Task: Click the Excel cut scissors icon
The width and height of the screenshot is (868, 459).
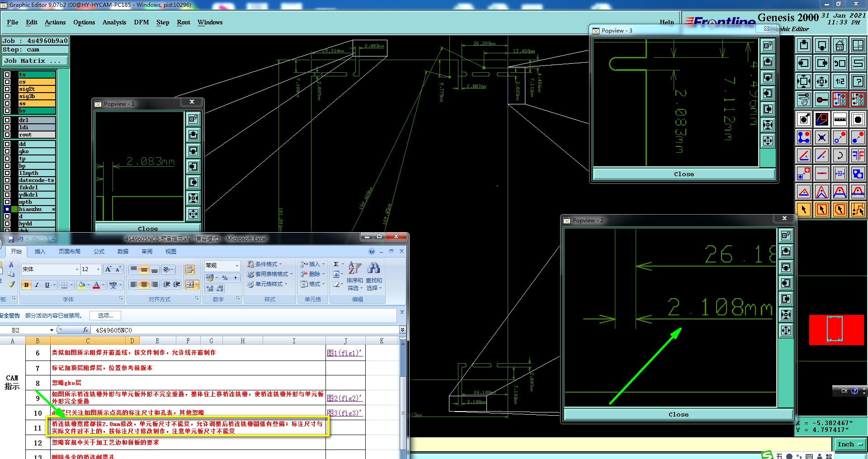Action: [11, 264]
